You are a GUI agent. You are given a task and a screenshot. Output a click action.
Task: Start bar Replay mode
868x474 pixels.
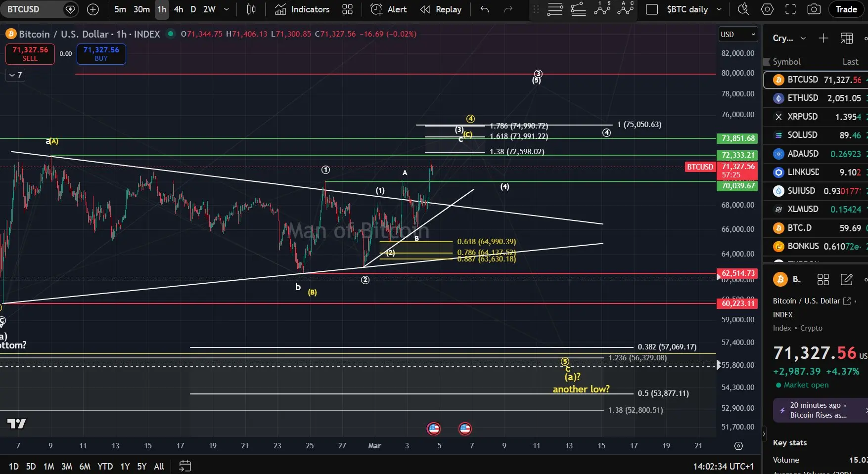tap(441, 9)
